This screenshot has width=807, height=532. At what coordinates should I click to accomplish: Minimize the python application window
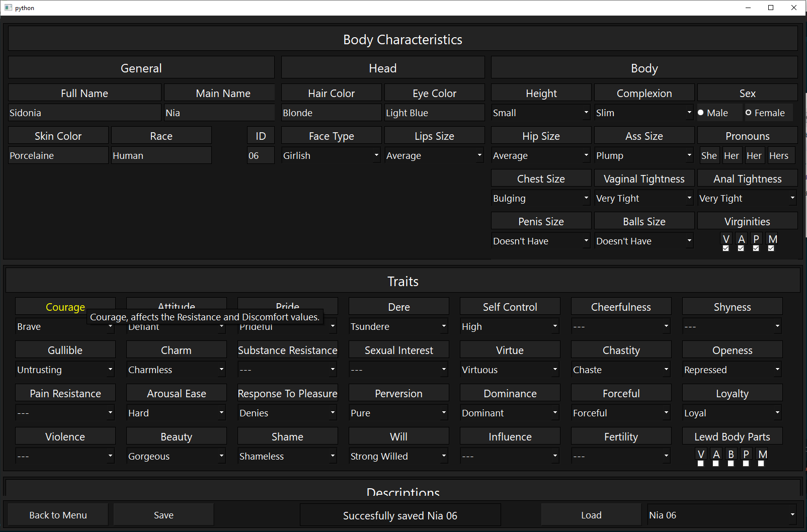748,8
